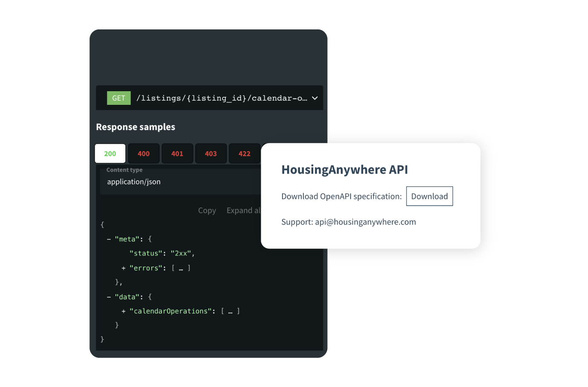Image resolution: width=588 pixels, height=387 pixels.
Task: Select the 200 response tab
Action: (110, 153)
